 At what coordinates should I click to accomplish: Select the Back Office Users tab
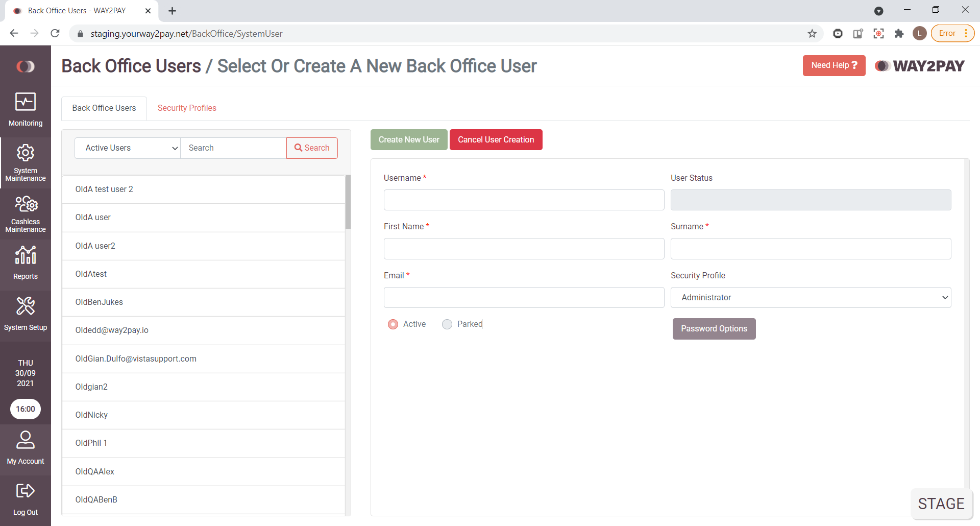click(104, 108)
